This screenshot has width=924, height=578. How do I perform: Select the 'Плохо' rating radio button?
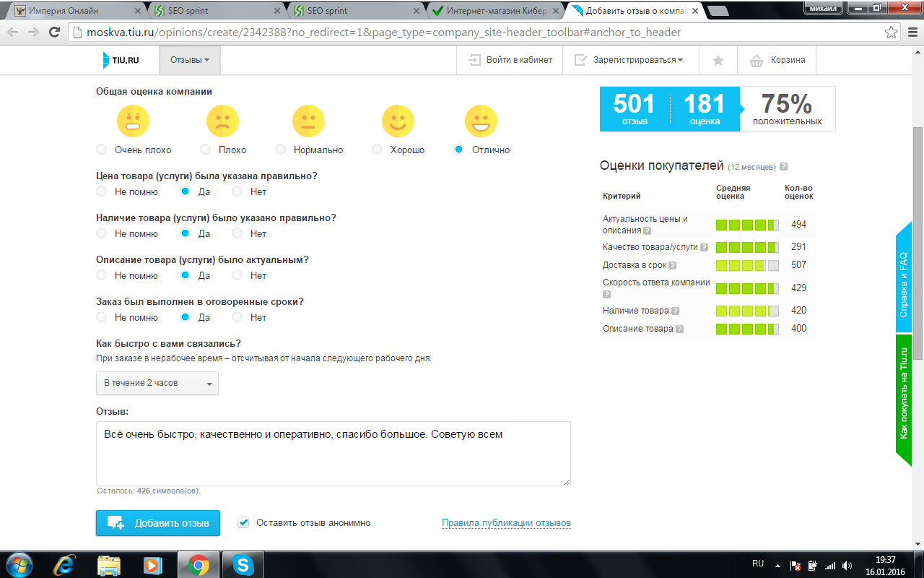(205, 150)
